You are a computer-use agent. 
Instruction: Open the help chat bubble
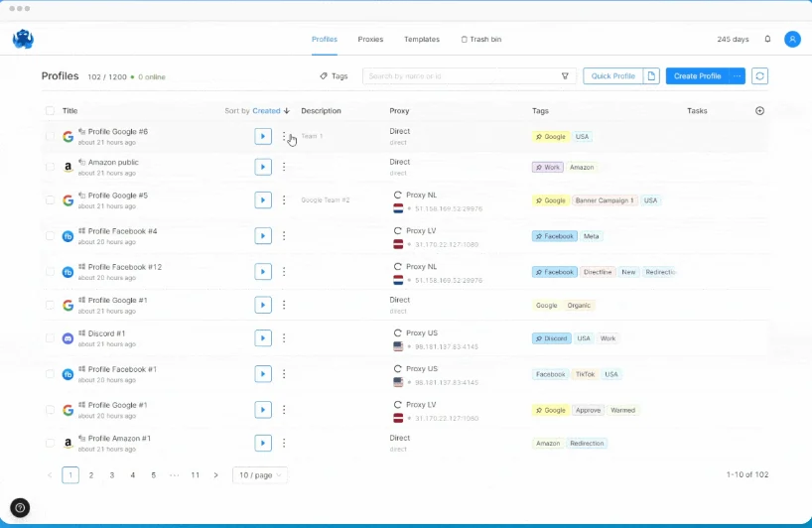point(20,508)
